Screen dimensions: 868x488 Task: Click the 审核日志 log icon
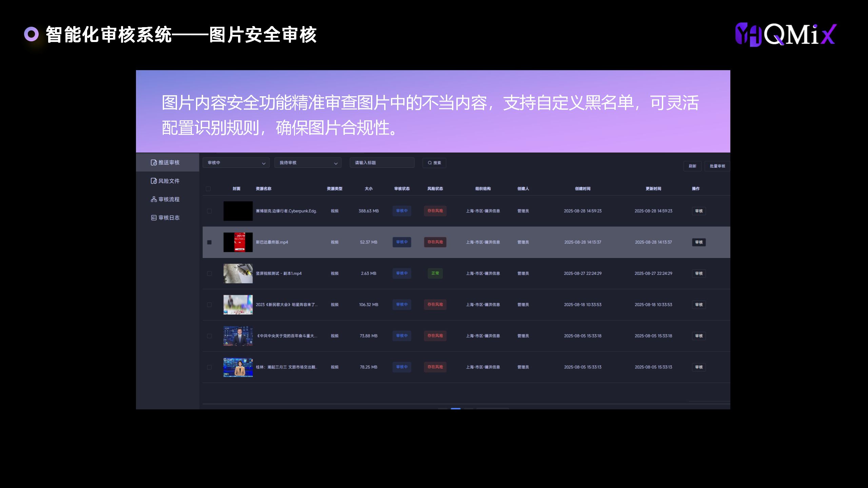click(154, 218)
